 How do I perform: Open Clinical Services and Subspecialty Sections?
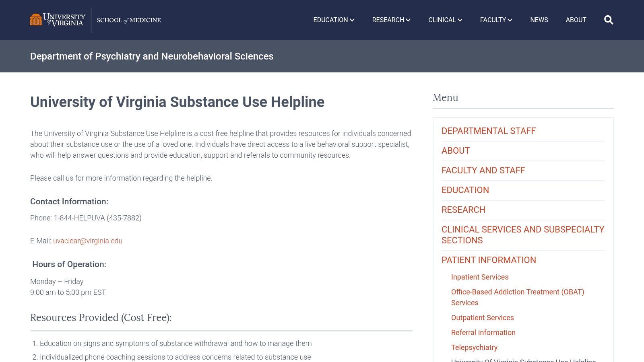523,235
